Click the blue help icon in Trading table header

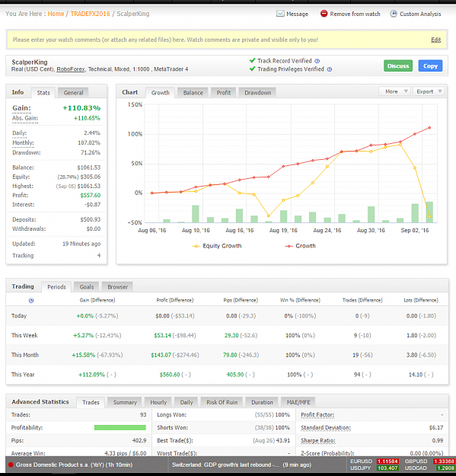point(31,301)
